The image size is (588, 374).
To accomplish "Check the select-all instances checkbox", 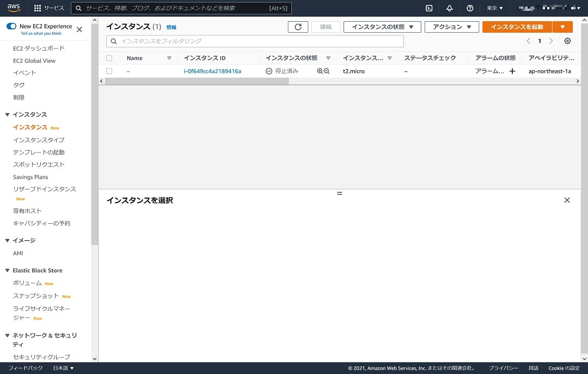I will click(109, 58).
